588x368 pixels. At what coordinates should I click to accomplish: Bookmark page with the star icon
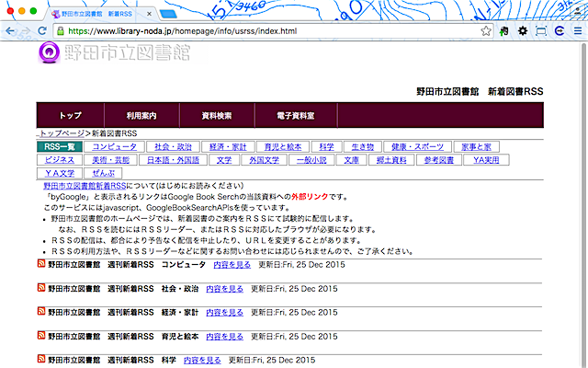486,30
